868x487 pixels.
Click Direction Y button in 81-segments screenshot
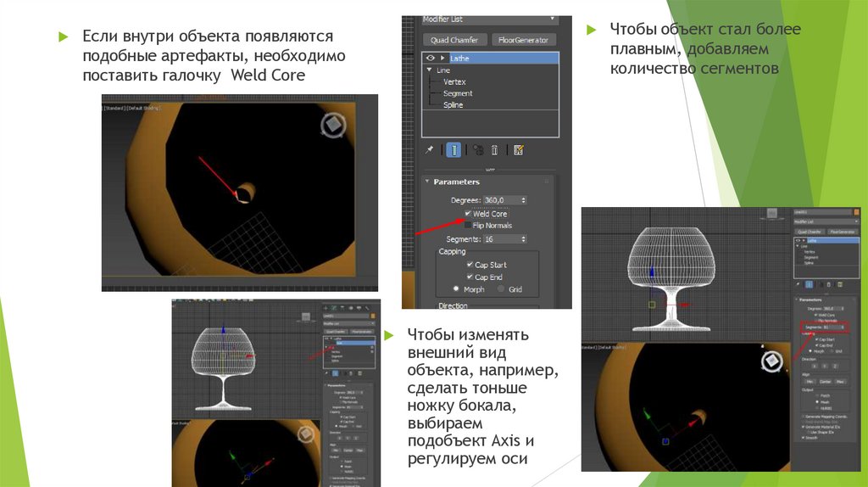(824, 367)
